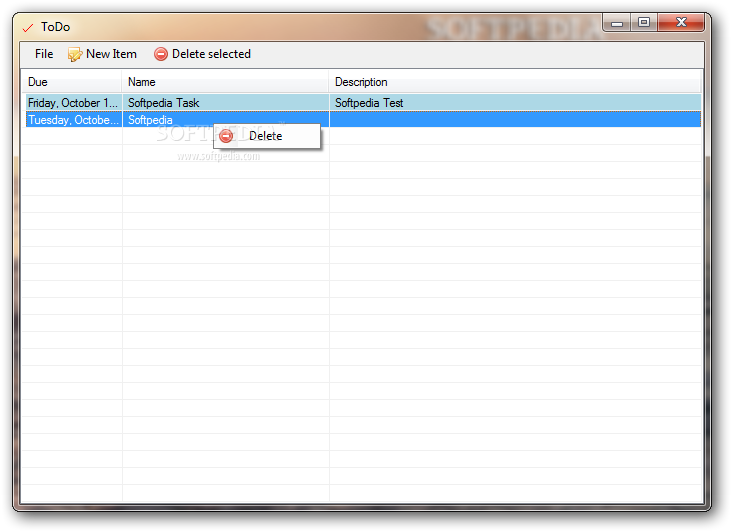This screenshot has height=532, width=732.
Task: Minimize the ToDo window
Action: pyautogui.click(x=617, y=22)
